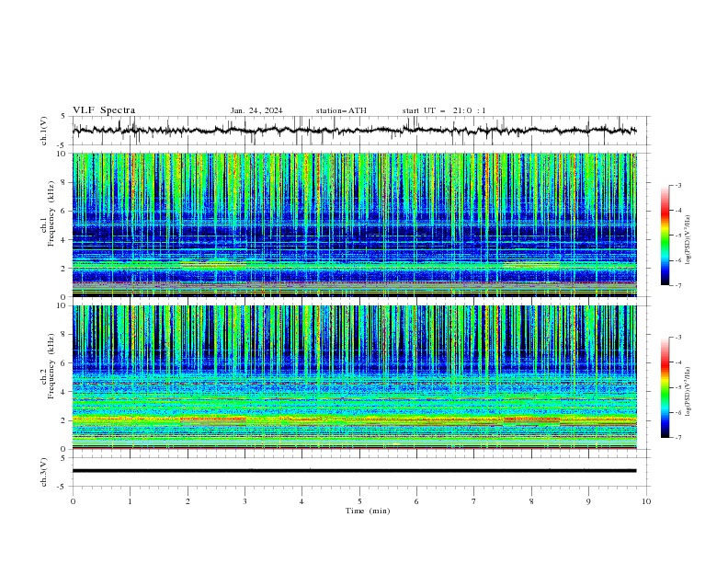Click the "VLF Spectra" title text

(x=104, y=110)
